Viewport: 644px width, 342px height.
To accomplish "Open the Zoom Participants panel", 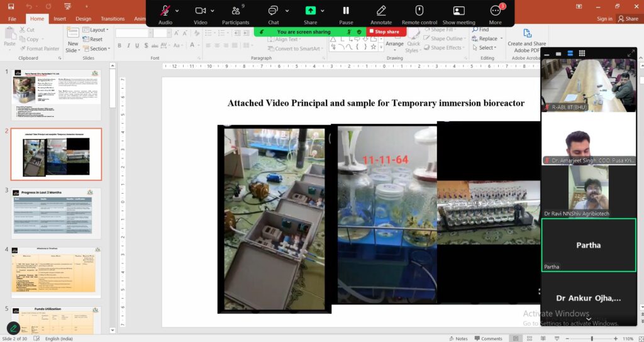I will coord(236,11).
